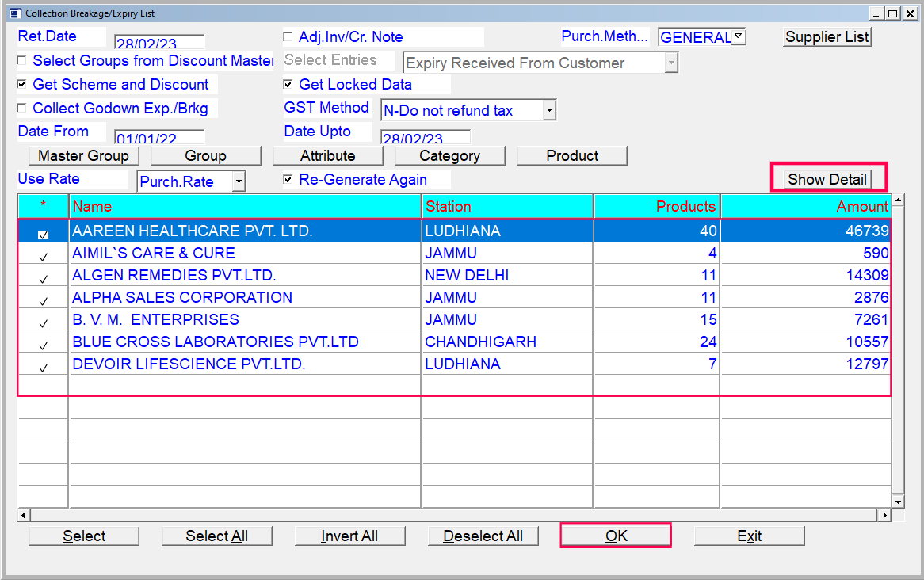Click right arrow of horizontal scrollbar
This screenshot has height=580, width=924.
pos(884,515)
